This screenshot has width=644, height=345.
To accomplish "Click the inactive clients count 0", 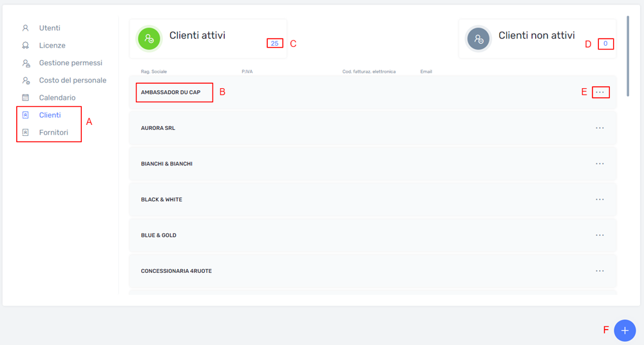I will 605,44.
